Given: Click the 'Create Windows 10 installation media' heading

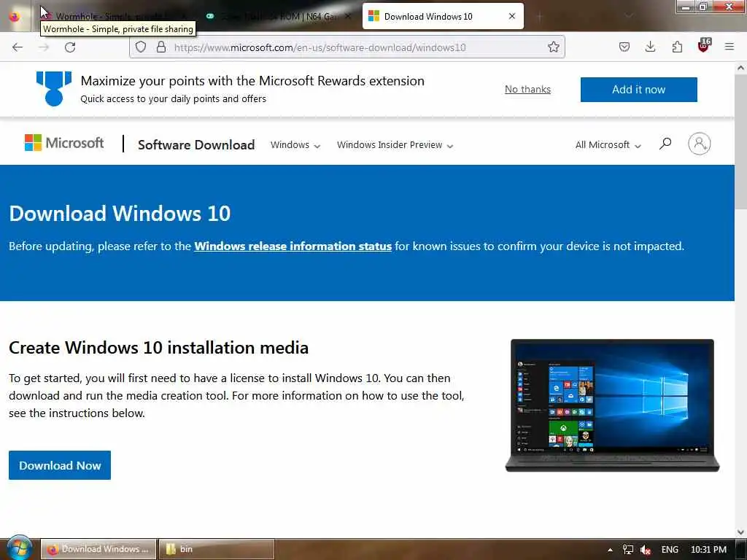Looking at the screenshot, I should (158, 348).
